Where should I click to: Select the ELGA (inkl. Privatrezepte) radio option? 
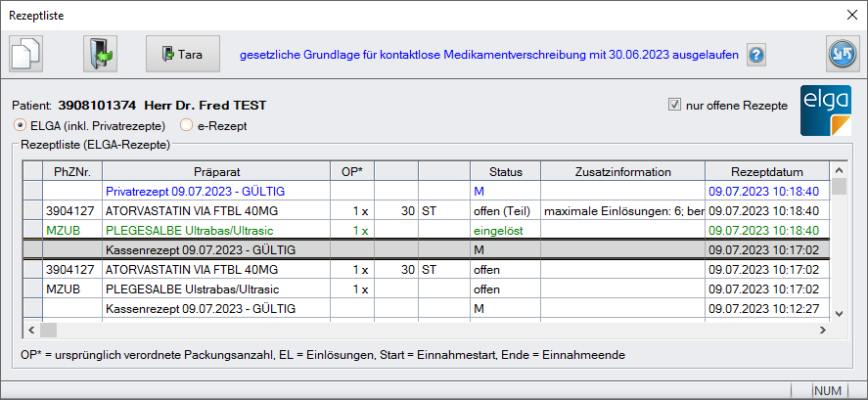(x=20, y=125)
